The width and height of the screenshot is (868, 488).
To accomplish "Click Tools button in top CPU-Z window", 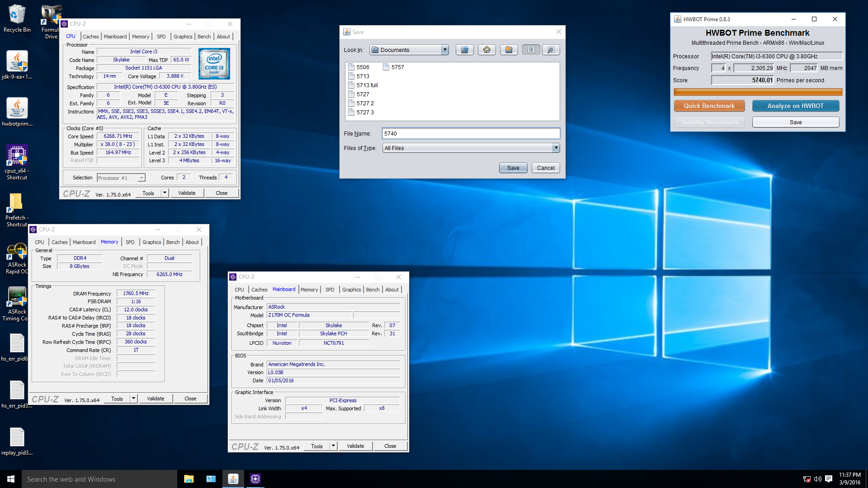I will [x=148, y=193].
